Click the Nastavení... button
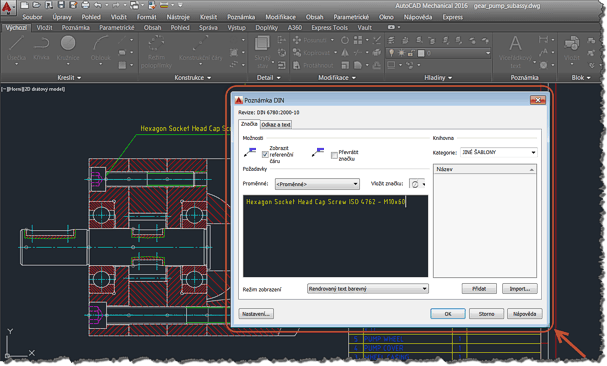 [x=256, y=314]
